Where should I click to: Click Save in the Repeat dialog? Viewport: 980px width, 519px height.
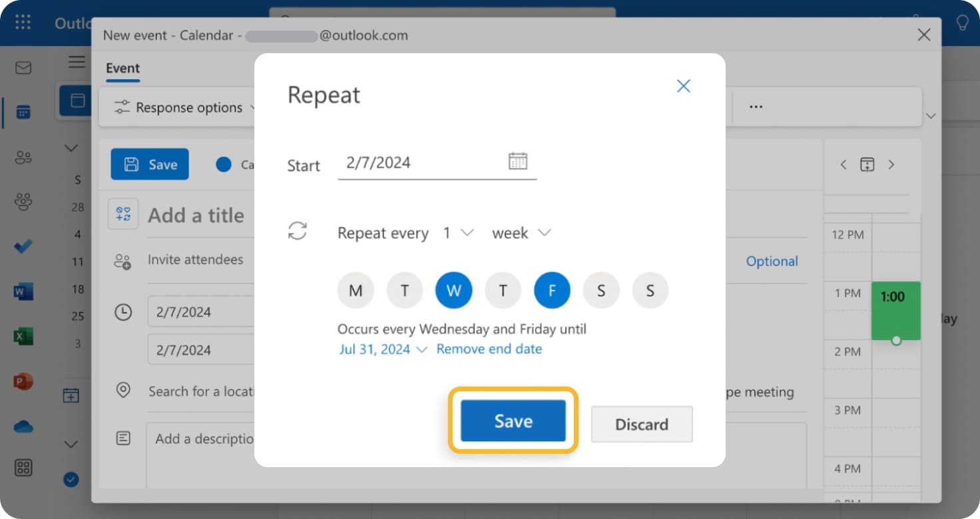[513, 421]
